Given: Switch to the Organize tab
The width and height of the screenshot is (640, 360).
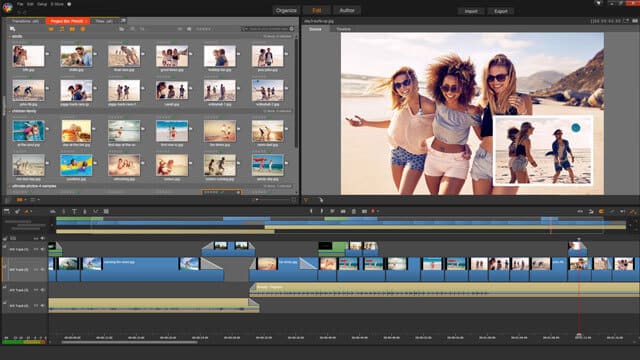Looking at the screenshot, I should (286, 10).
